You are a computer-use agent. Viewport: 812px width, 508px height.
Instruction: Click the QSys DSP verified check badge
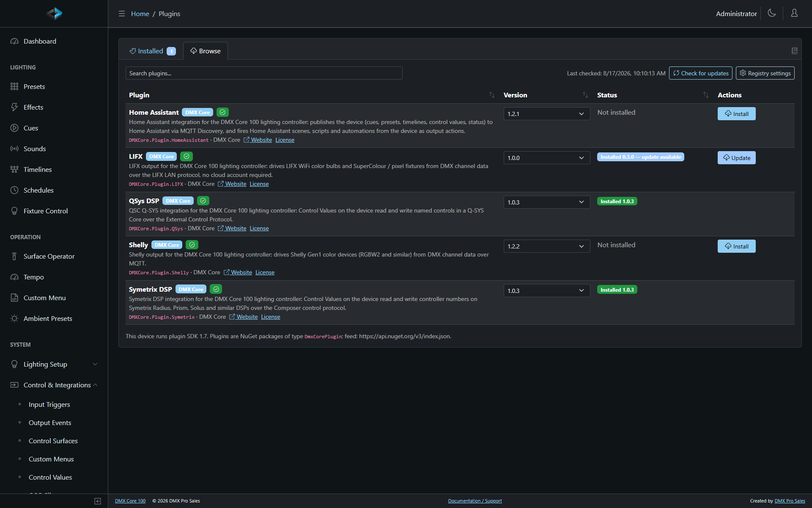pyautogui.click(x=203, y=201)
